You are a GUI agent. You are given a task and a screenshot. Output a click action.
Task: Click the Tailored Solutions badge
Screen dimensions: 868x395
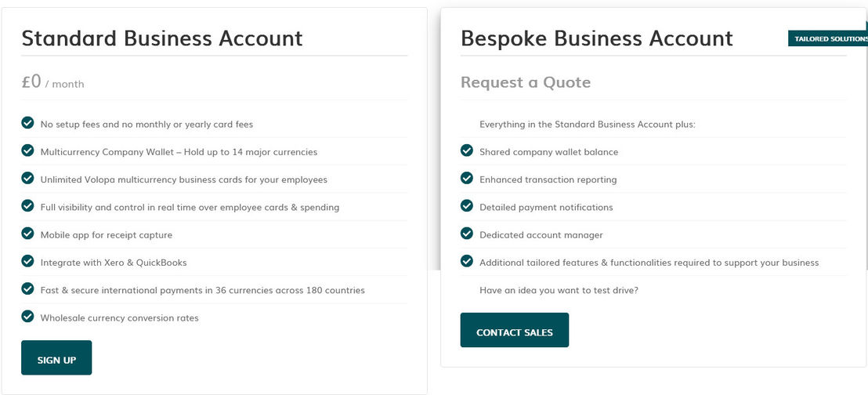pos(827,38)
